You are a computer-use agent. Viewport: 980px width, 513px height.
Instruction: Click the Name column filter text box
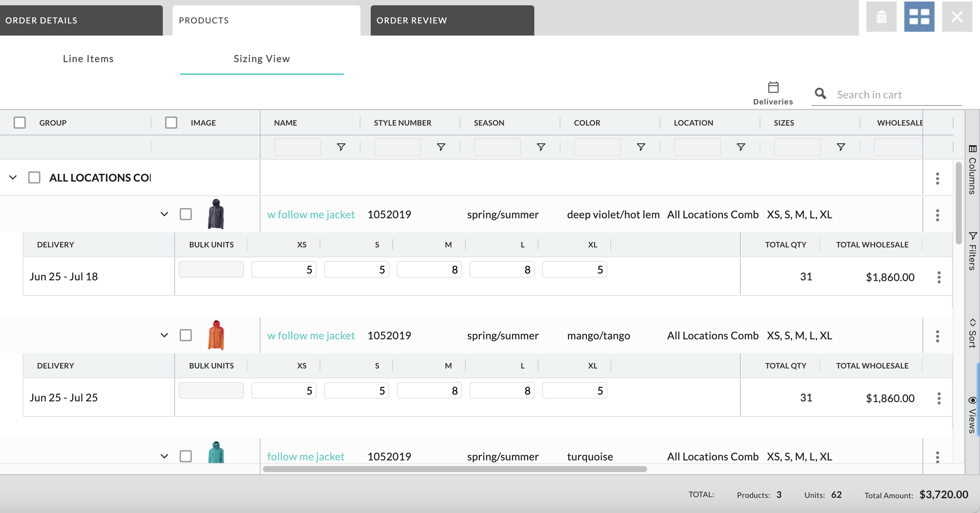coord(298,147)
